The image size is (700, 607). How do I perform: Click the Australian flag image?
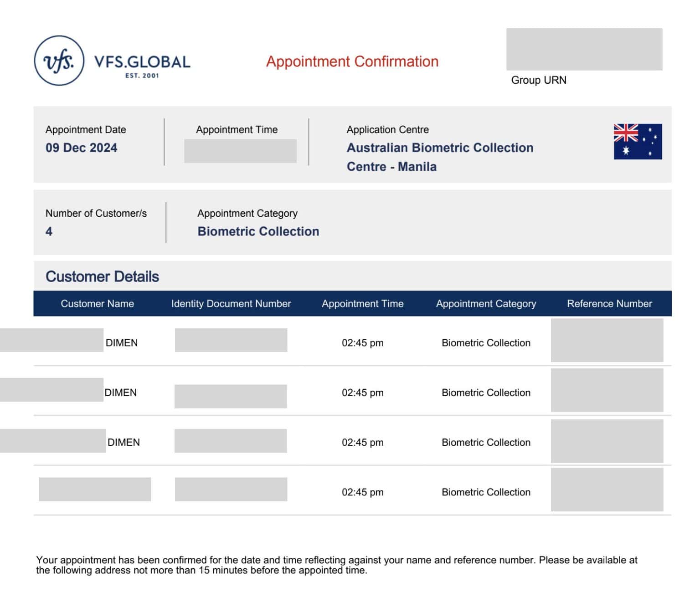tap(637, 142)
